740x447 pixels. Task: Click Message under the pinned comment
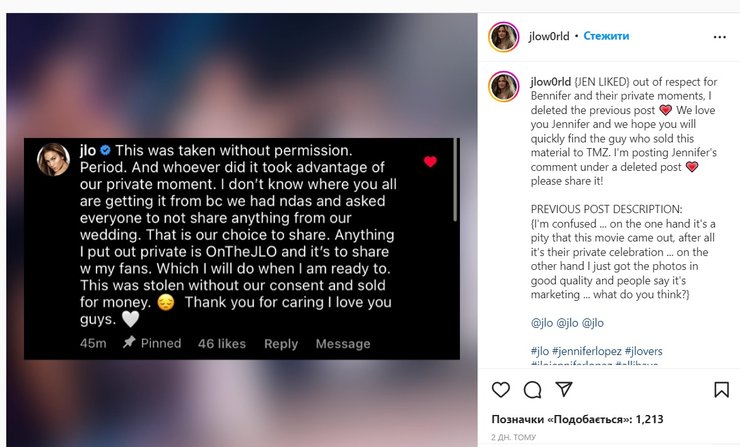pos(343,343)
